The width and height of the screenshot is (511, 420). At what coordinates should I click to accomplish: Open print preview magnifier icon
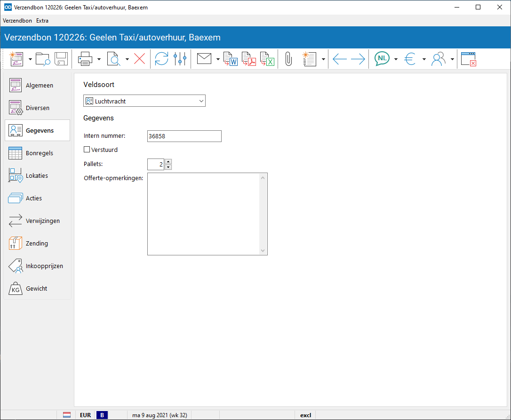coord(113,59)
